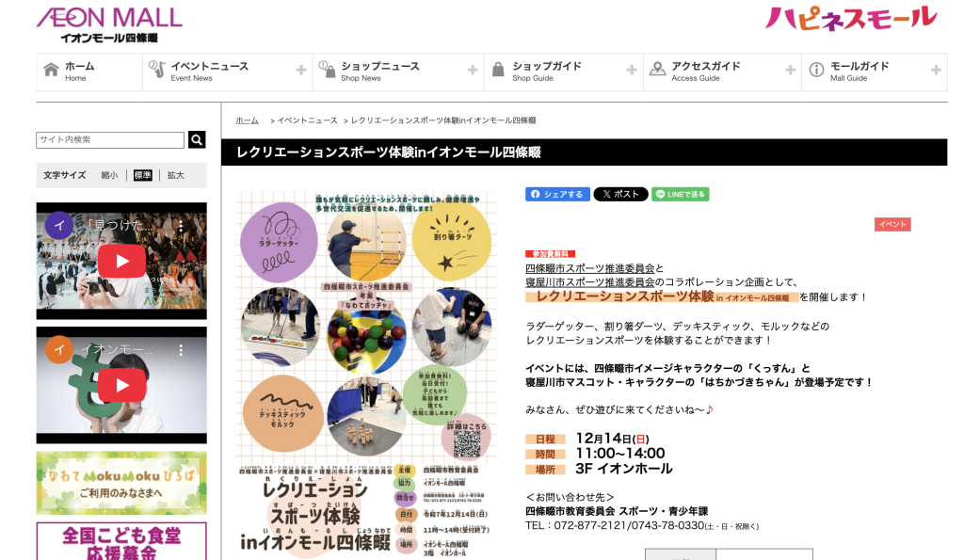Set text size to 標準

coord(142,175)
